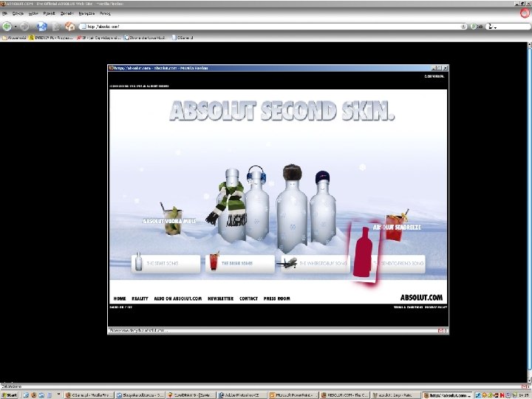This screenshot has height=399, width=532.
Task: Open the INTERIA.PL bookmark
Action: pos(51,38)
